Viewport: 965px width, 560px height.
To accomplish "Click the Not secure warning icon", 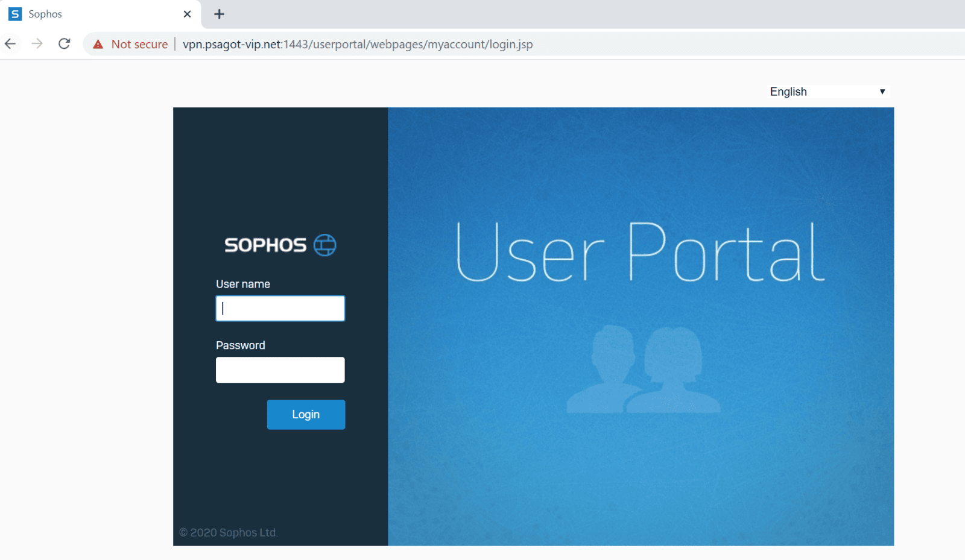I will point(98,44).
